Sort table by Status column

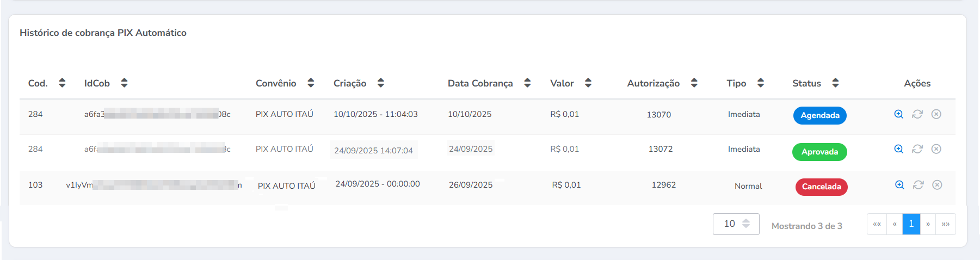click(835, 83)
